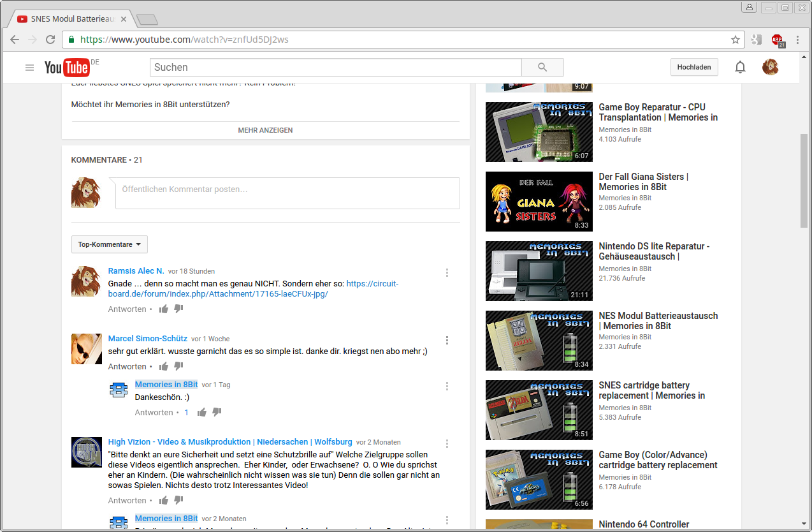Like the High Vizion comment

(164, 500)
